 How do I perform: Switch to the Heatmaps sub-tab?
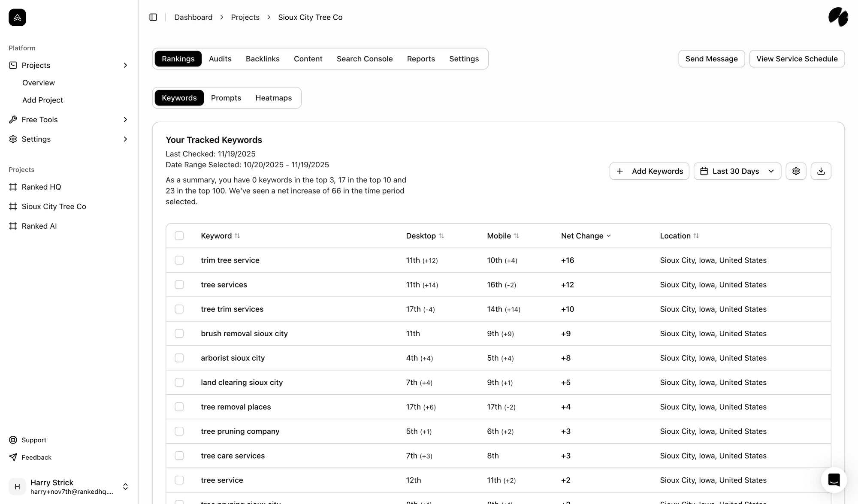pyautogui.click(x=273, y=98)
